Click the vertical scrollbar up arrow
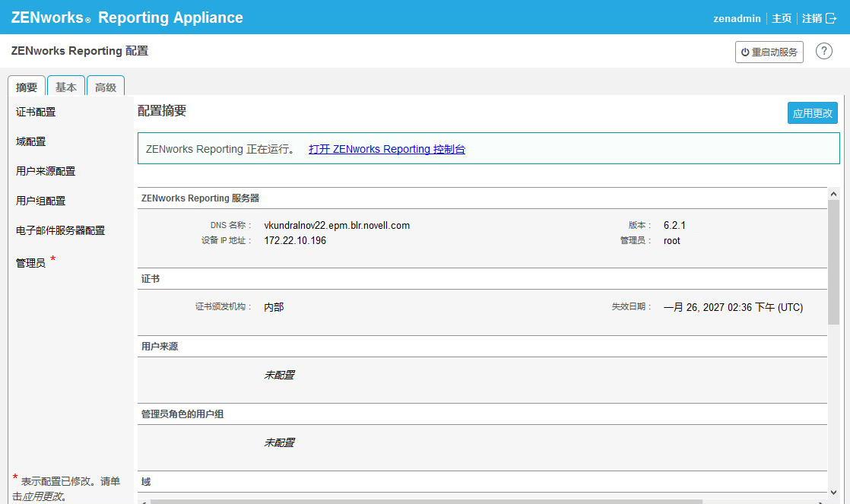The image size is (850, 504). tap(833, 194)
